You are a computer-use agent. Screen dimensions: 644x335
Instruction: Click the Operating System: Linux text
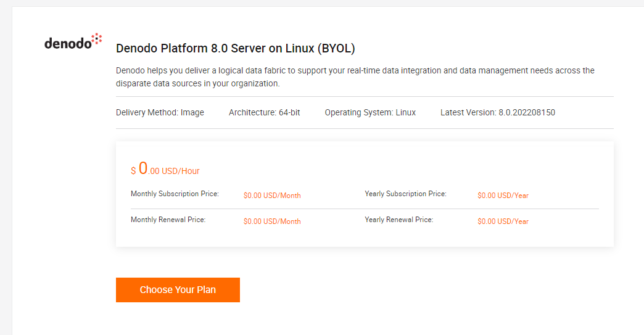pos(370,112)
